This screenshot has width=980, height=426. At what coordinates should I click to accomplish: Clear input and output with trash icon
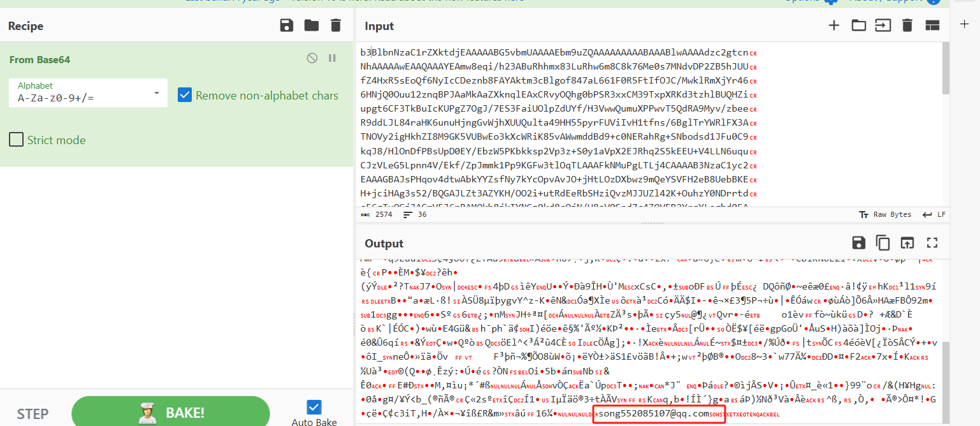pos(907,26)
